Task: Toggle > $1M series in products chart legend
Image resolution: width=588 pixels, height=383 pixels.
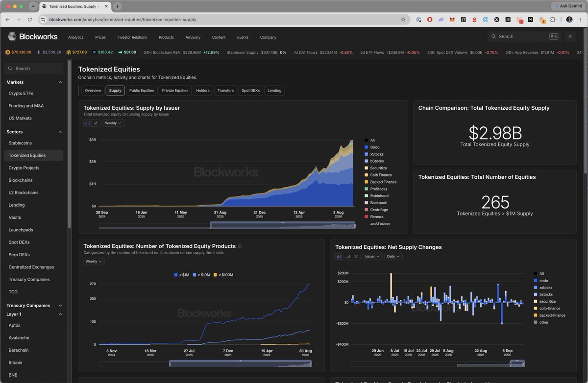Action: (182, 275)
